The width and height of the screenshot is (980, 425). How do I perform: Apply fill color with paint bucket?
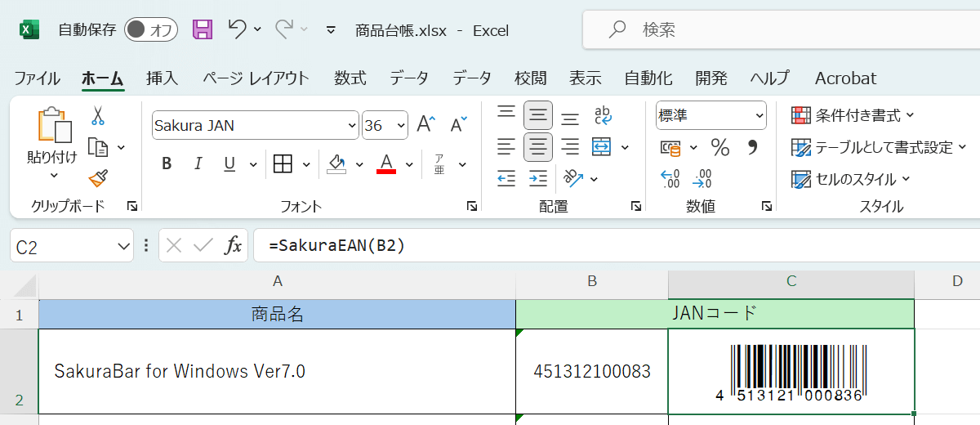pyautogui.click(x=337, y=163)
